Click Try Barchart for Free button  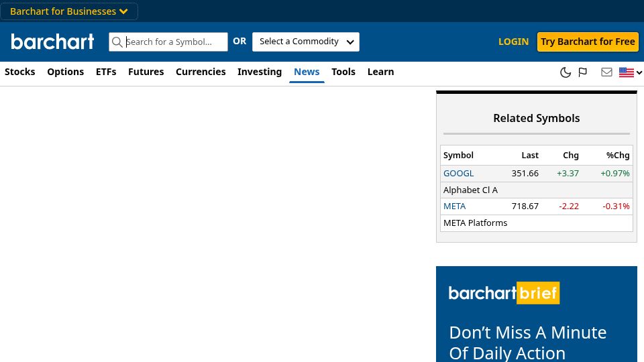[x=588, y=42]
